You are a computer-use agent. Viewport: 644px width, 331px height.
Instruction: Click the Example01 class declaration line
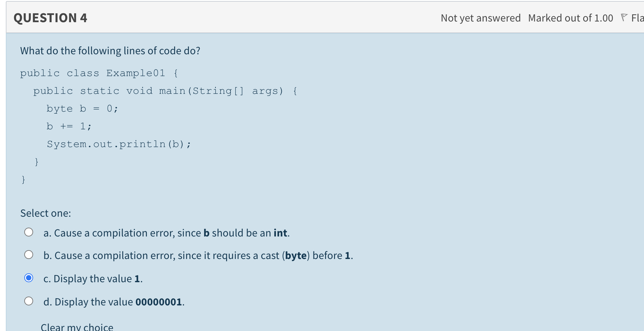pos(98,73)
